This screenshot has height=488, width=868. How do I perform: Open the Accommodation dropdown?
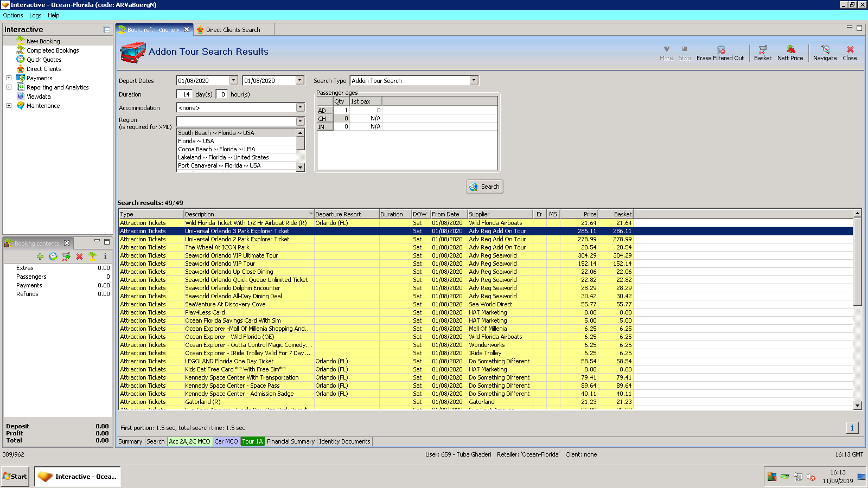point(300,108)
